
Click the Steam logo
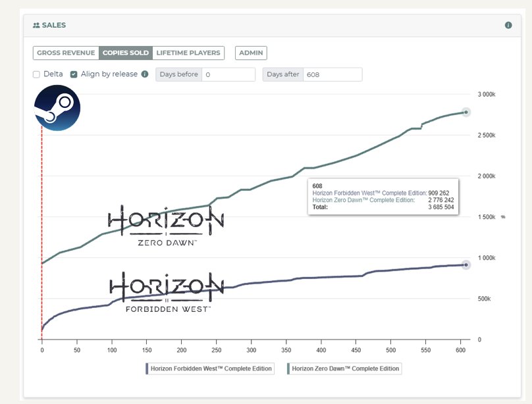(x=57, y=108)
